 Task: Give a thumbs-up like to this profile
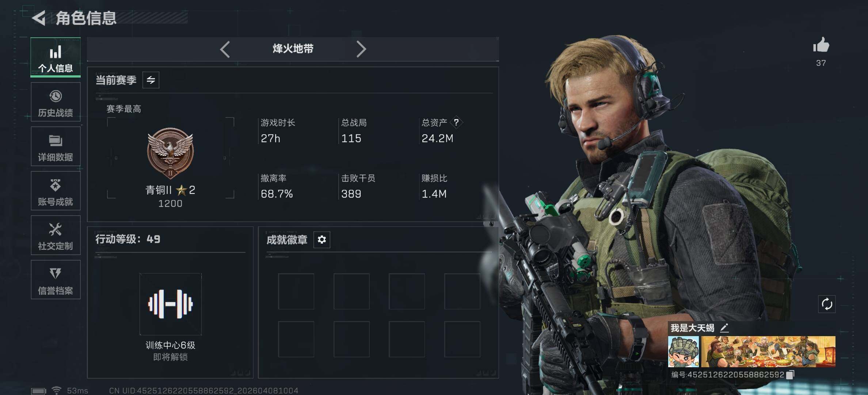(821, 45)
